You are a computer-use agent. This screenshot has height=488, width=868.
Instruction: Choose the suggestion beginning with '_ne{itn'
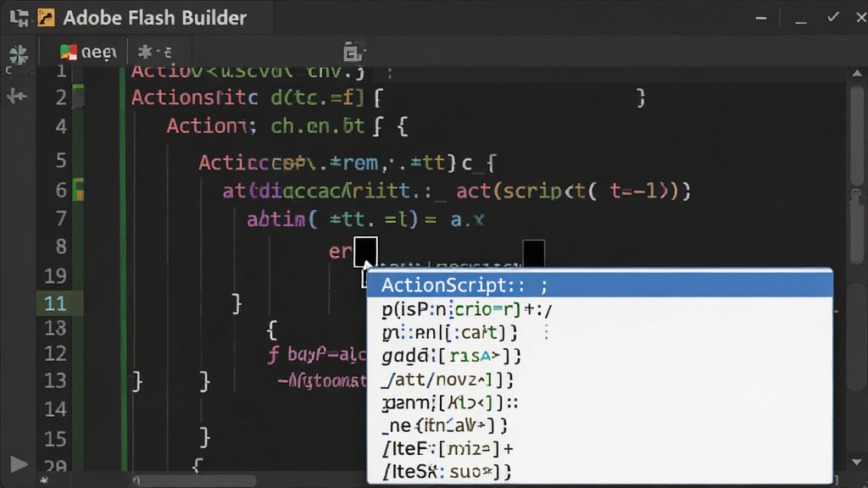(600, 425)
